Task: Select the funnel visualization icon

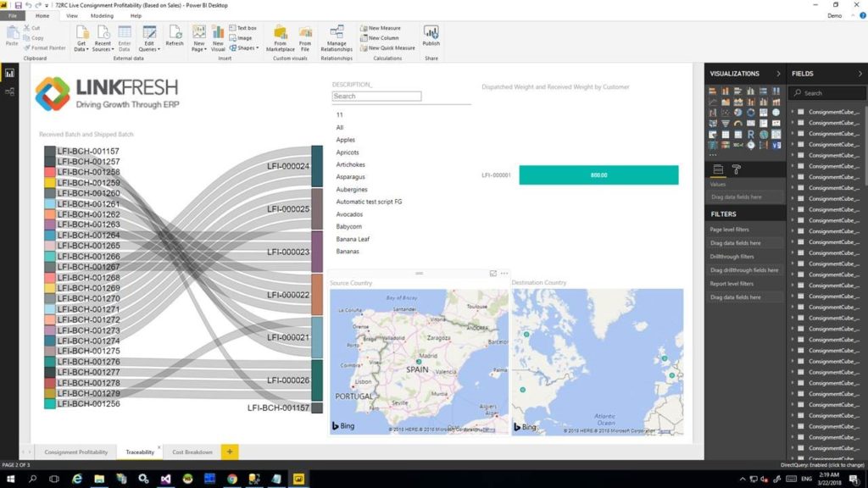Action: pyautogui.click(x=726, y=124)
